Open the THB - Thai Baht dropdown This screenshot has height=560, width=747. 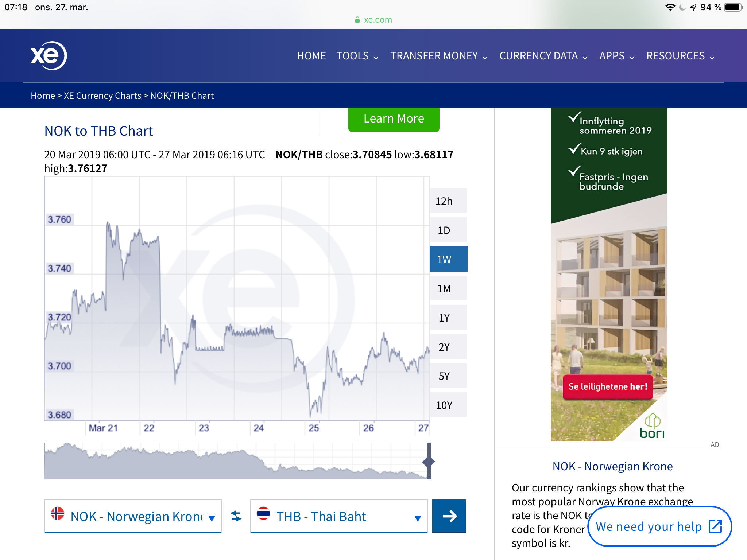coord(339,516)
